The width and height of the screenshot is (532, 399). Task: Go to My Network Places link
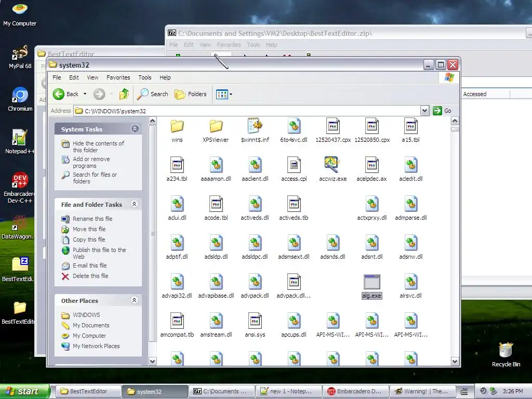(x=96, y=346)
